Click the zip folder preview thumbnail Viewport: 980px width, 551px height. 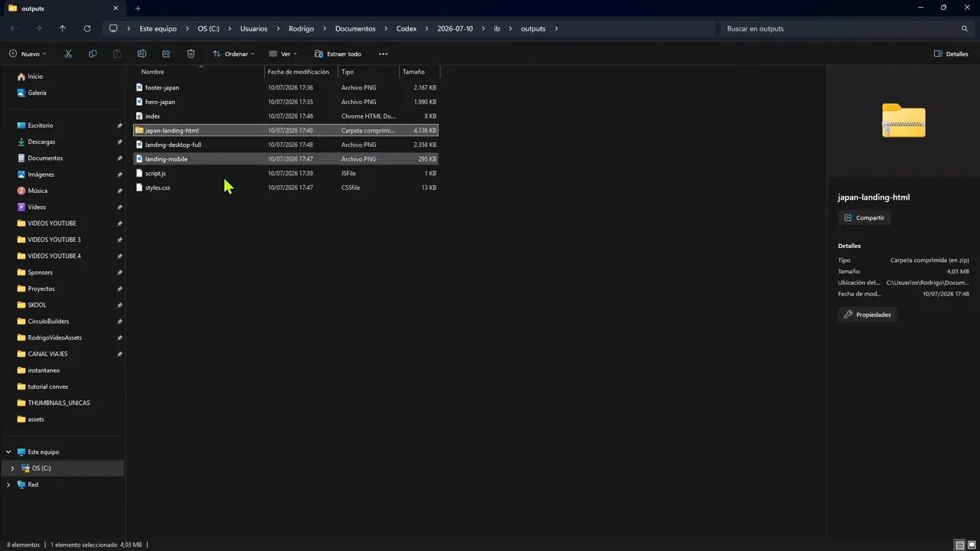click(903, 120)
